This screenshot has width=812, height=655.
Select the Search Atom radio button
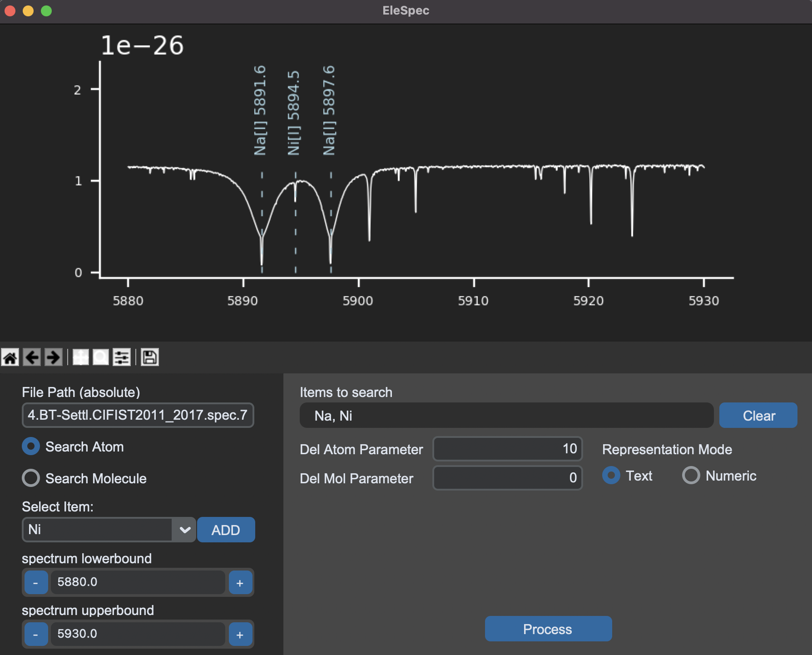coord(31,447)
